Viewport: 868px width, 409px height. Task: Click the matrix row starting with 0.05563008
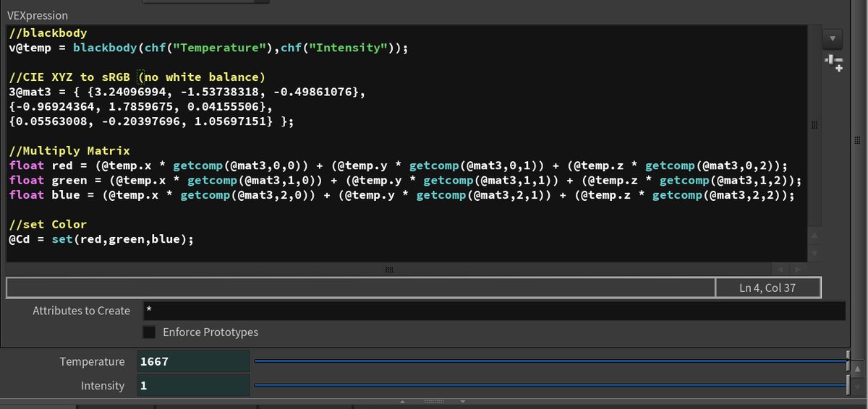point(151,122)
